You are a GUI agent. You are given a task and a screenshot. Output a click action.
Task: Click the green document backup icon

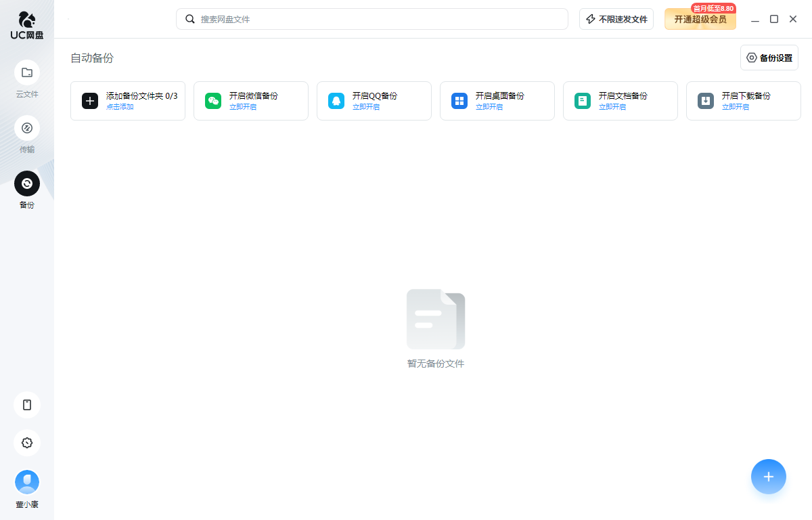click(x=583, y=101)
